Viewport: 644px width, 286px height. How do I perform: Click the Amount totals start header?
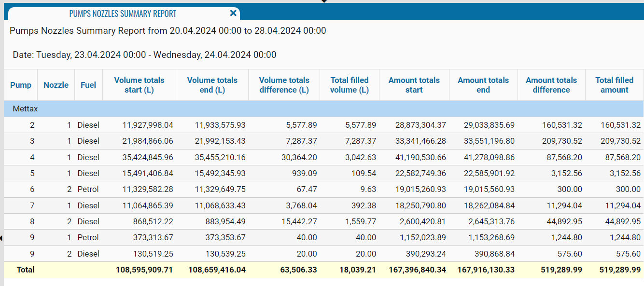[x=414, y=85]
